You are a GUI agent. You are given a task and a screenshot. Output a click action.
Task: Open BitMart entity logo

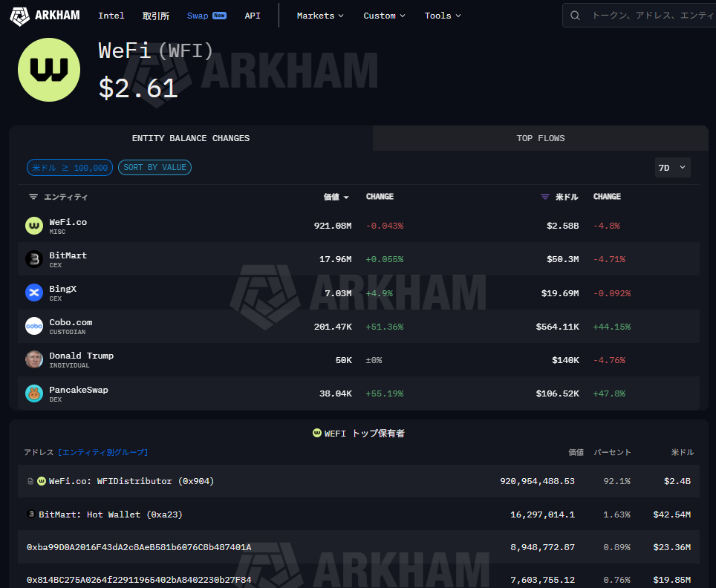34,259
